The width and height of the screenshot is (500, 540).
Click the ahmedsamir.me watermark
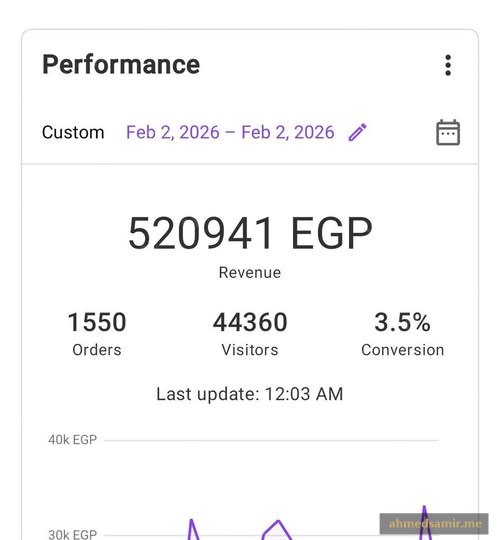[x=434, y=524]
